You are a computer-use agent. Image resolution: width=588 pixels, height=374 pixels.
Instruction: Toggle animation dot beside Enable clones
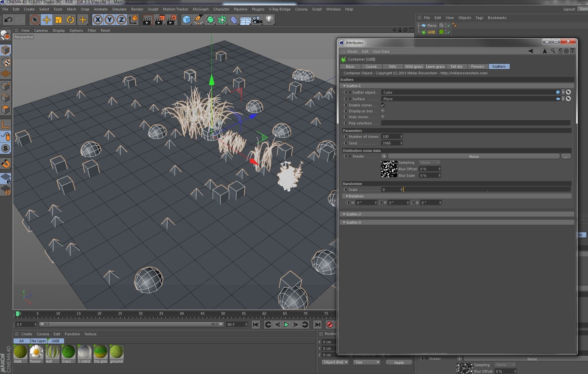click(345, 105)
